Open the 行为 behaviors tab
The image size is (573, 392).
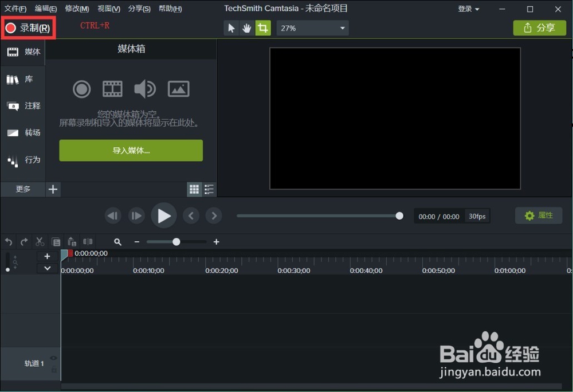point(23,160)
